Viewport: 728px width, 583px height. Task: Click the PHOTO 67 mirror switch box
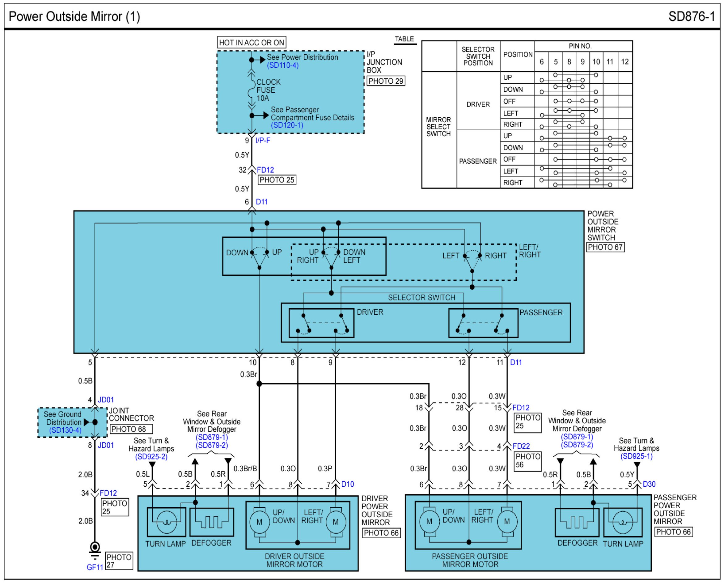tap(605, 247)
